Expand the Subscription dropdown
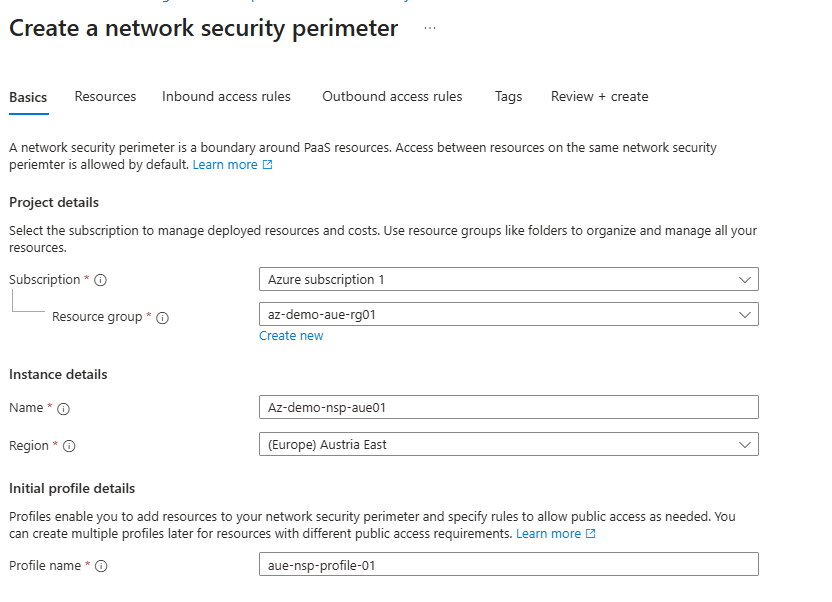 coord(508,279)
